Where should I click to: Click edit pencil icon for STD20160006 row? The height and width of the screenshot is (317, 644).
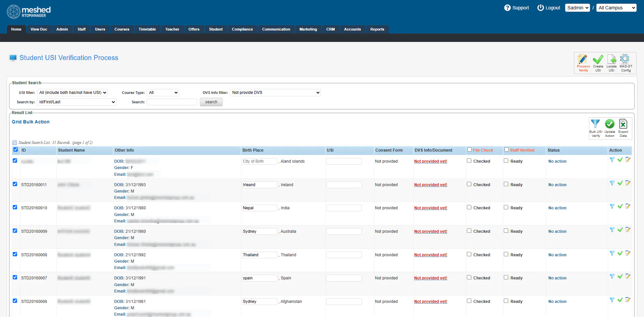[x=628, y=300]
